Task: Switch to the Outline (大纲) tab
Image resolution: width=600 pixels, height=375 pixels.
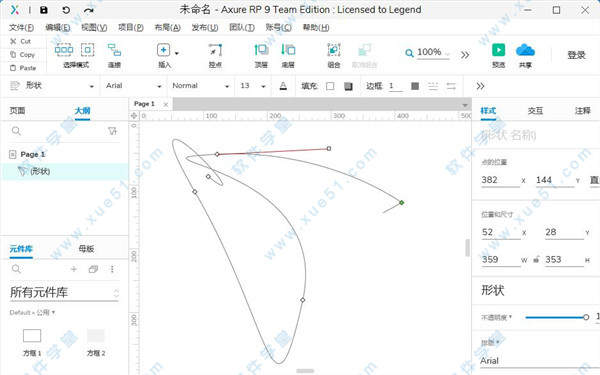Action: coord(82,111)
